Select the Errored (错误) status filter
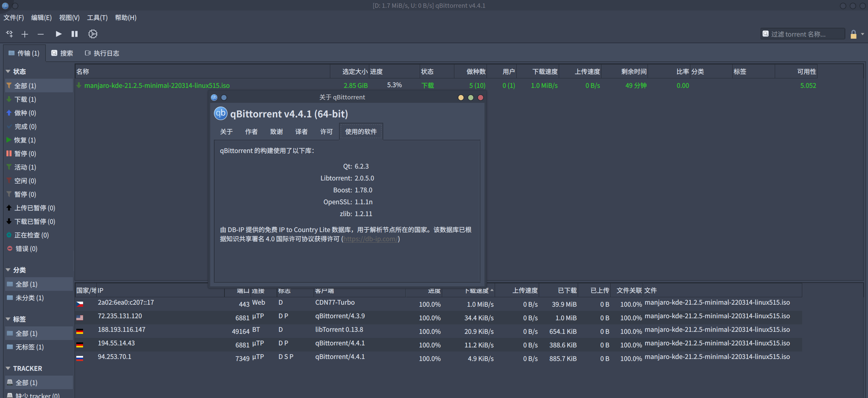This screenshot has width=868, height=398. [26, 249]
